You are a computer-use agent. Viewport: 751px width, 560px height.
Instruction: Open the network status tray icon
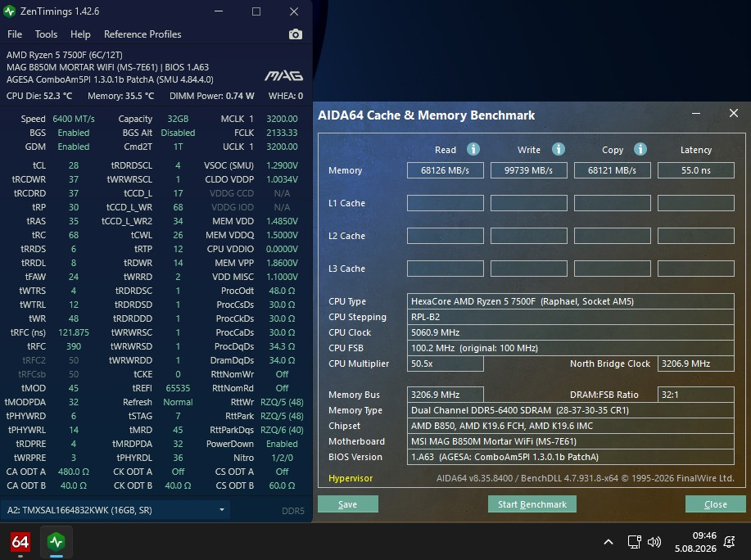[634, 542]
